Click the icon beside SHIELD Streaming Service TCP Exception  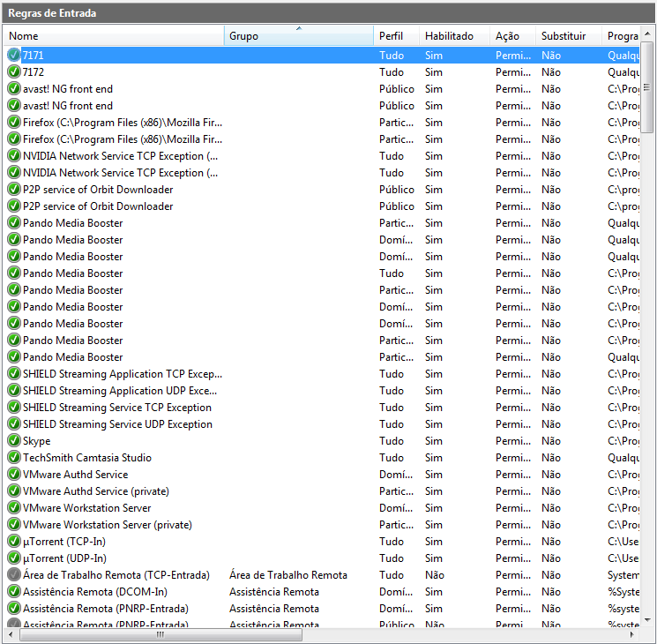coord(14,407)
